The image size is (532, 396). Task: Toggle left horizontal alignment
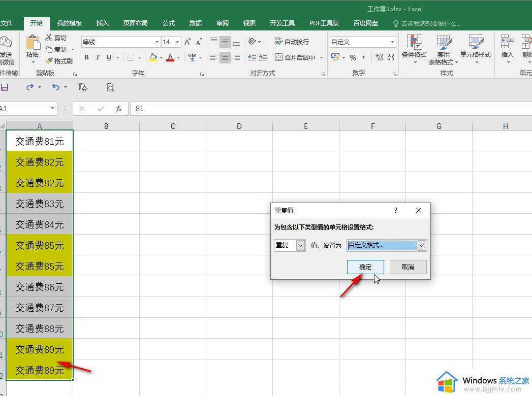[214, 57]
